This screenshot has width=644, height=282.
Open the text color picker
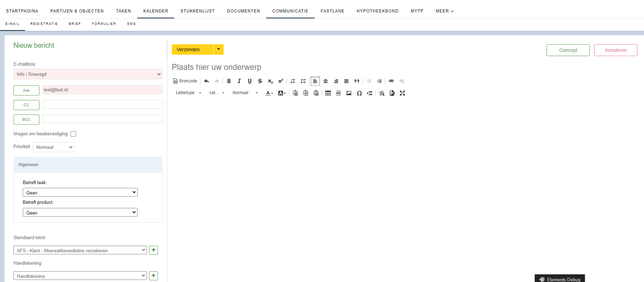[x=269, y=93]
